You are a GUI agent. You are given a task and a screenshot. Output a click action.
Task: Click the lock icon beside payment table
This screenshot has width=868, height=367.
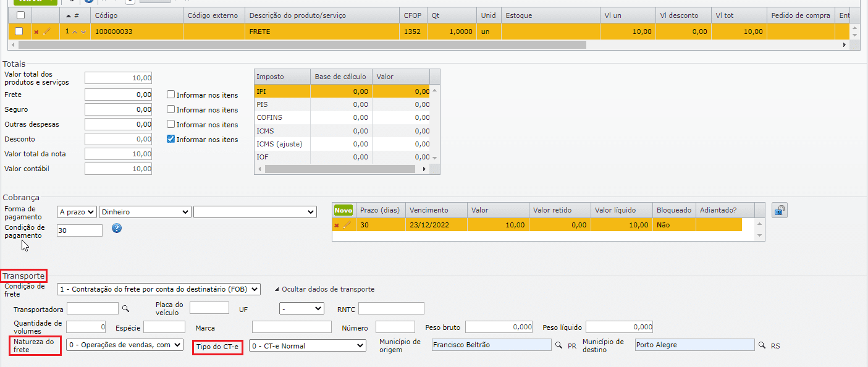[780, 211]
